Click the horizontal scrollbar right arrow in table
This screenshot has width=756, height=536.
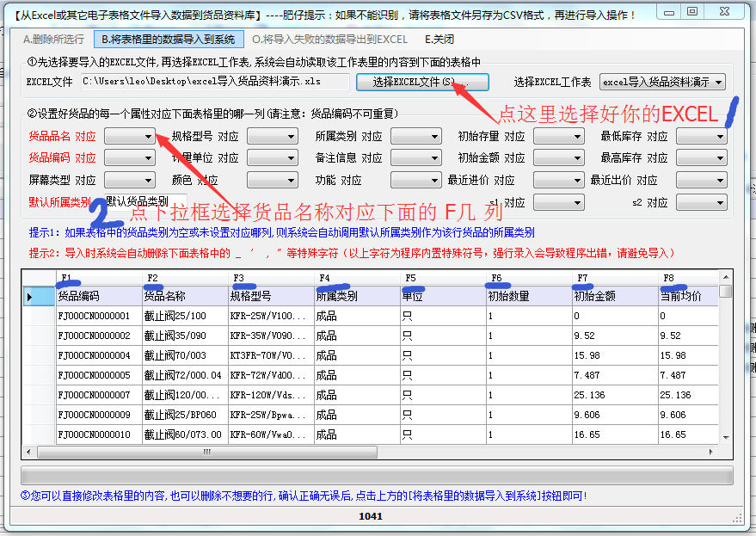click(713, 452)
